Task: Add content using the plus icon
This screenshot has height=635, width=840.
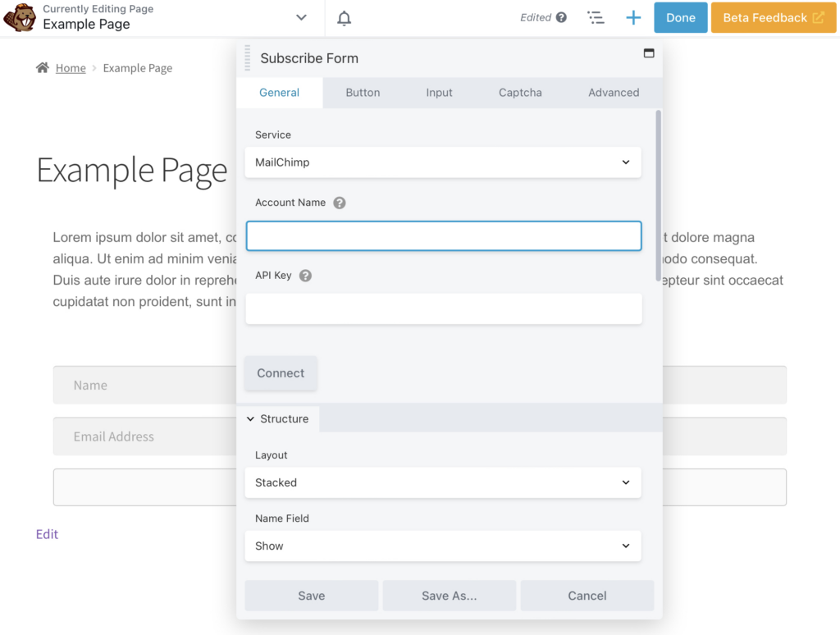Action: (632, 16)
